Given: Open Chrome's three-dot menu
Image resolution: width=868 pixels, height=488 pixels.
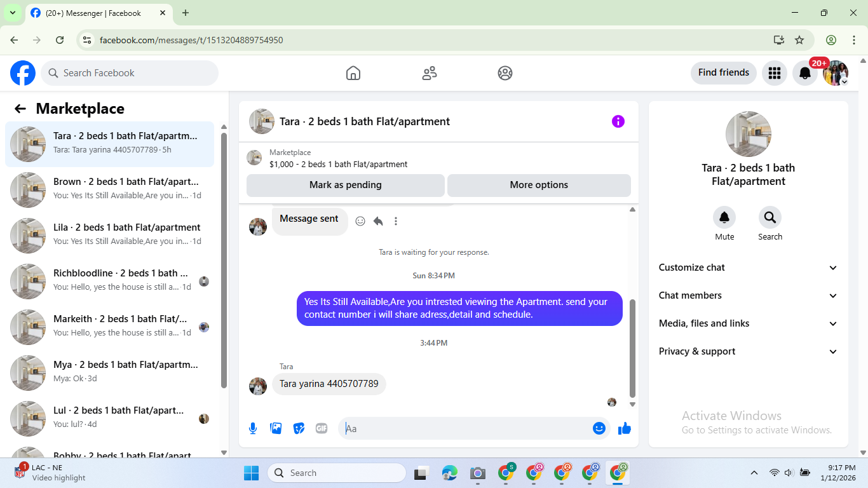Looking at the screenshot, I should [x=854, y=40].
